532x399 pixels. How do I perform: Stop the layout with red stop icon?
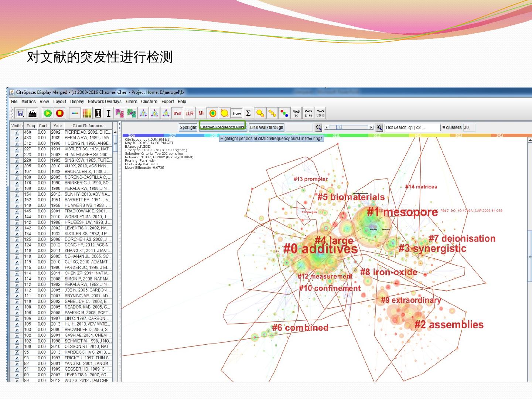click(60, 113)
